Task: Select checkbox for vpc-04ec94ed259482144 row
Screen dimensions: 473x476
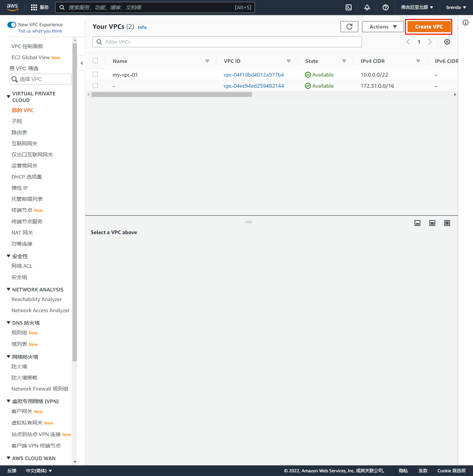Action: tap(95, 85)
